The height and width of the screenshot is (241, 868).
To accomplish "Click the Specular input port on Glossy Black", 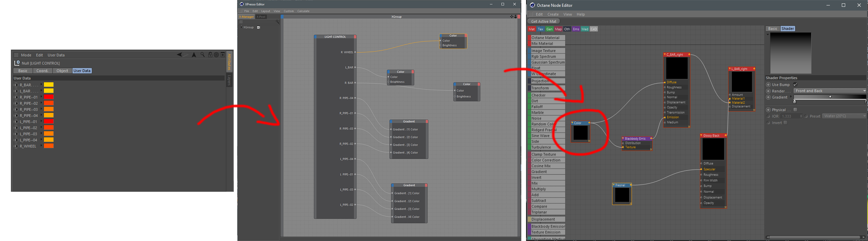I will tap(701, 169).
